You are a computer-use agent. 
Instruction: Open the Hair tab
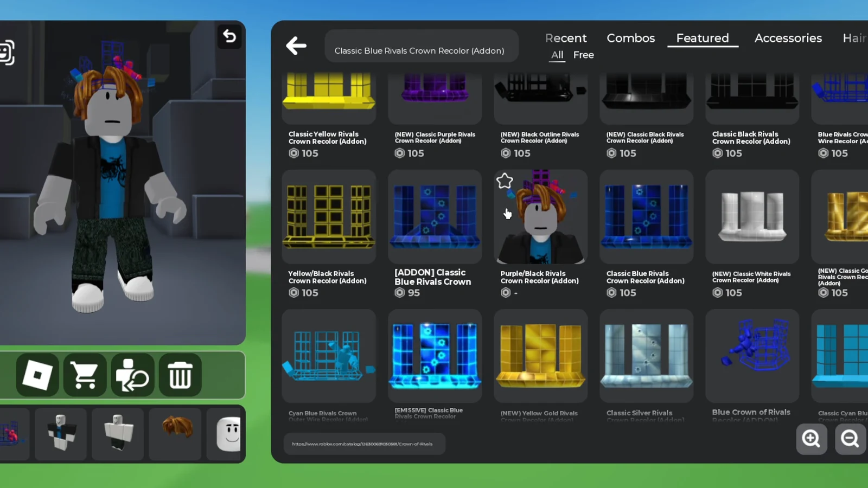[x=854, y=38]
